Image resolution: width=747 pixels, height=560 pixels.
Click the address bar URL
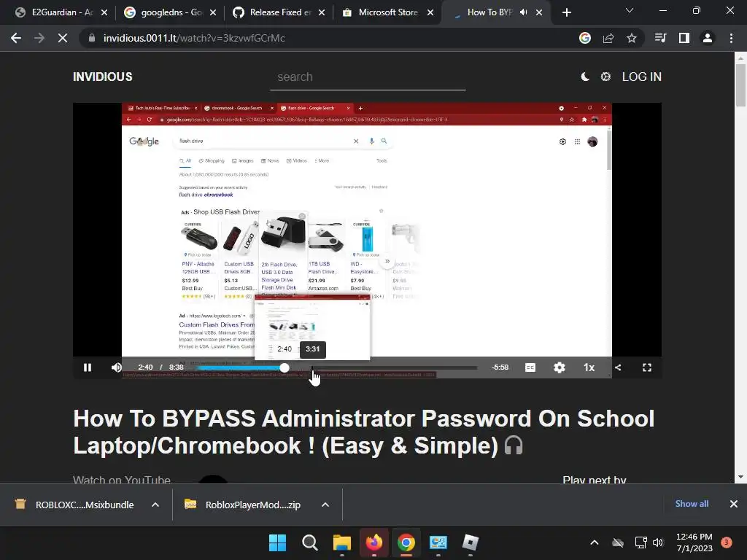click(x=194, y=38)
